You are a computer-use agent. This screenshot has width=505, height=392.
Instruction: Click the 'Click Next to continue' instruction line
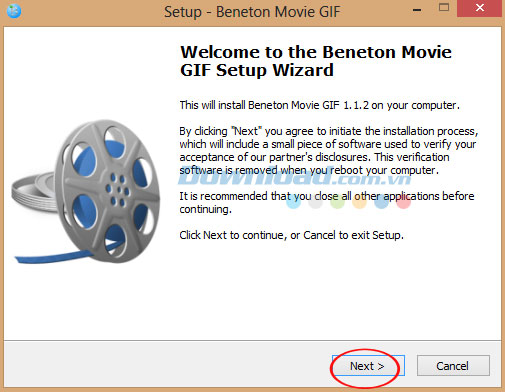291,235
